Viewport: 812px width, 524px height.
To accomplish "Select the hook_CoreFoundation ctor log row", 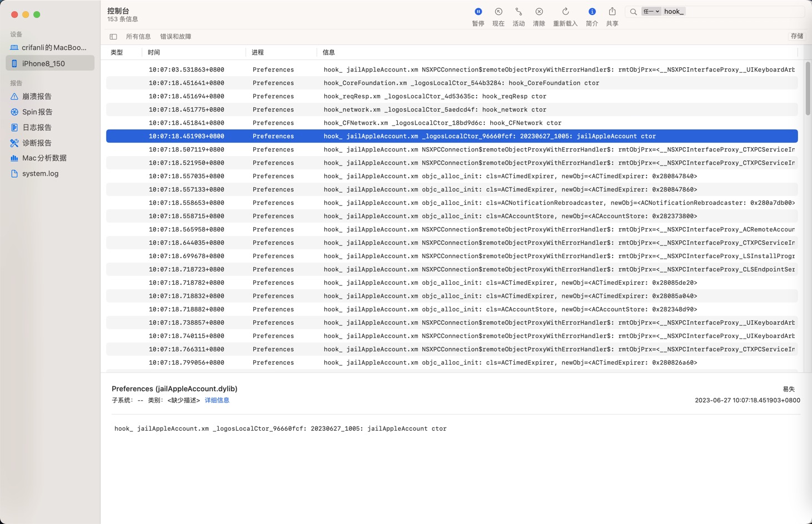I will tap(452, 83).
